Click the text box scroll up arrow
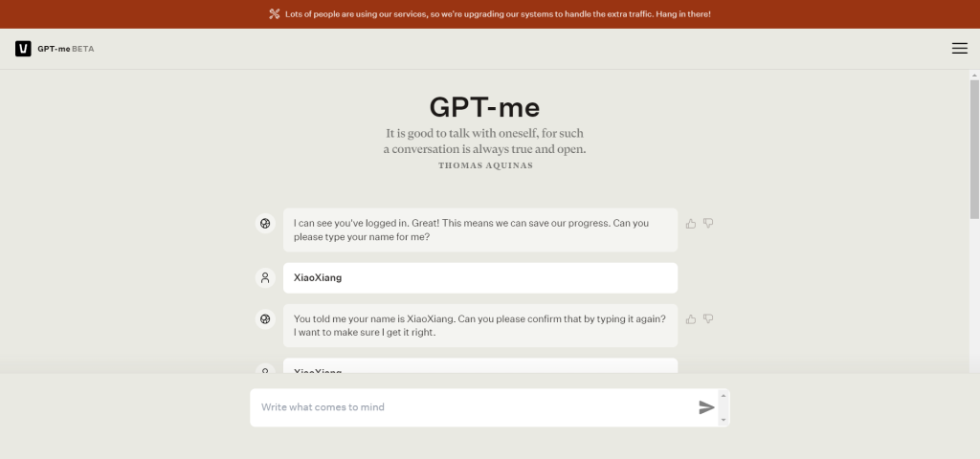 724,395
